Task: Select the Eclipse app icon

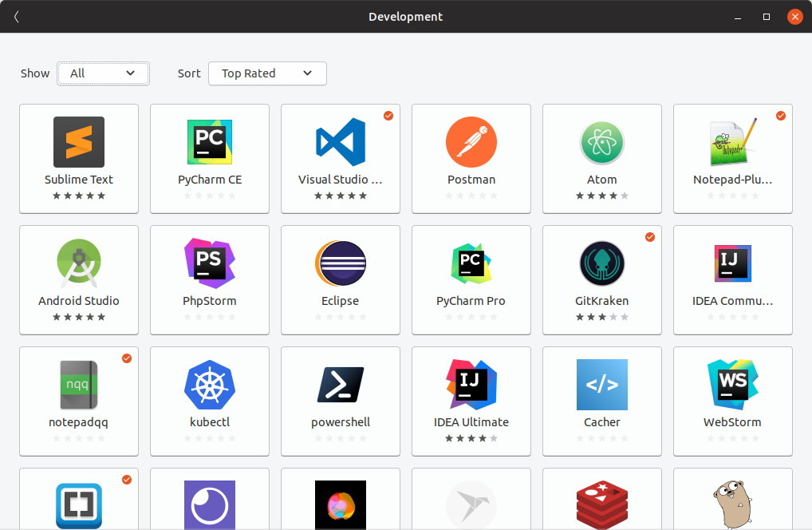Action: [340, 263]
